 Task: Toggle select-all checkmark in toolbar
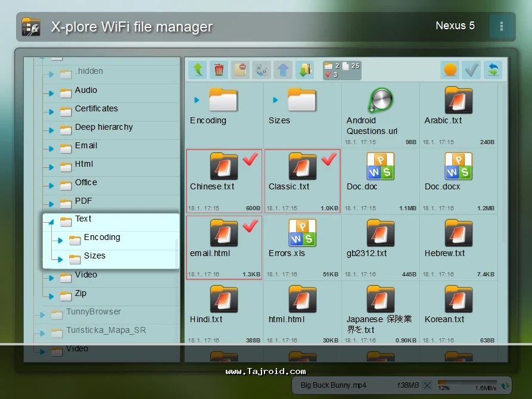471,70
